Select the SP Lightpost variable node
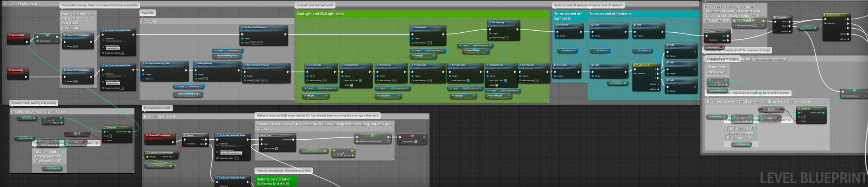The height and width of the screenshot is (187, 868). [568, 50]
